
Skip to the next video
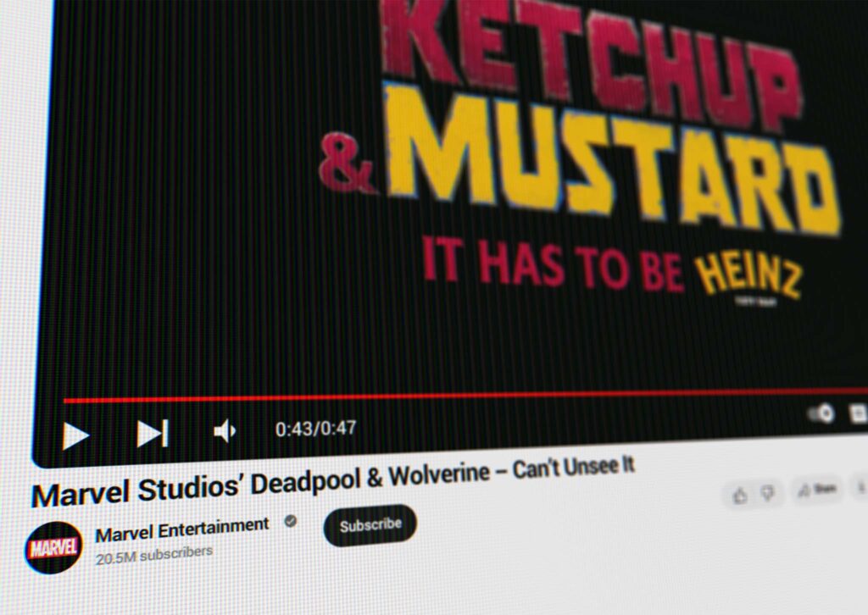[153, 433]
